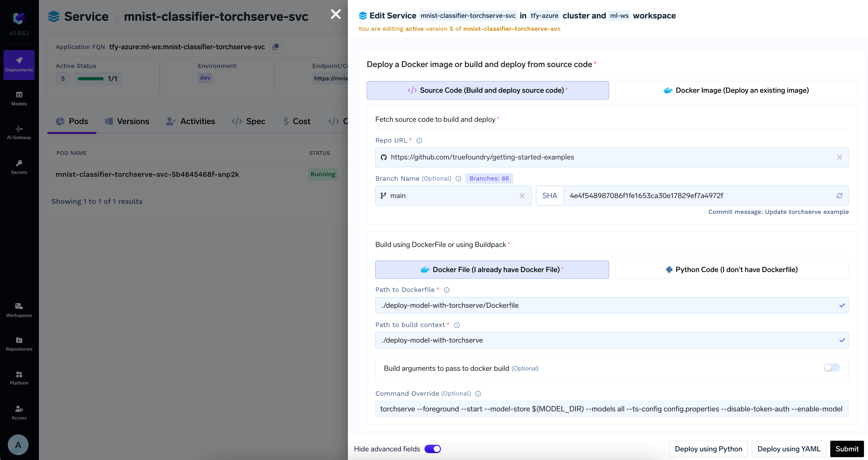Open Secrets in the sidebar
Screen dimensions: 868x460
(19, 167)
